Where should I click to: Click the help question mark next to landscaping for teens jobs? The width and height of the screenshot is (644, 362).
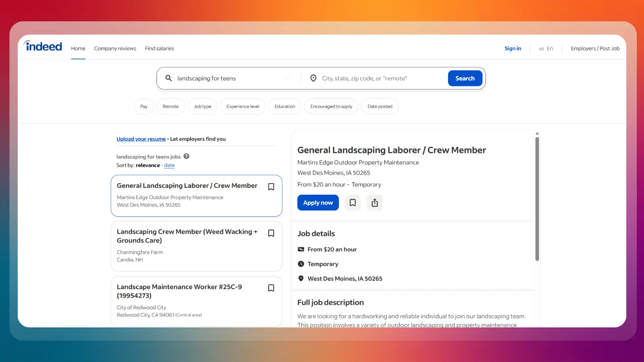186,156
